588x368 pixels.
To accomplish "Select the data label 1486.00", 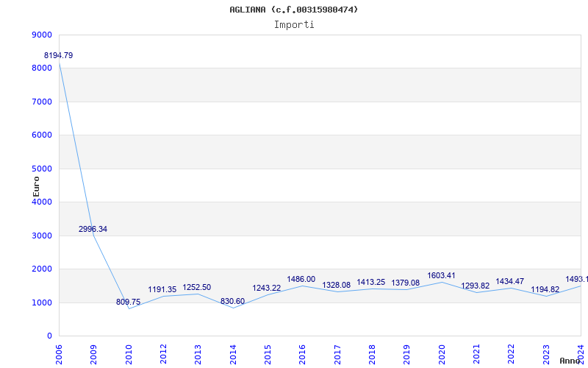I will click(x=301, y=280).
